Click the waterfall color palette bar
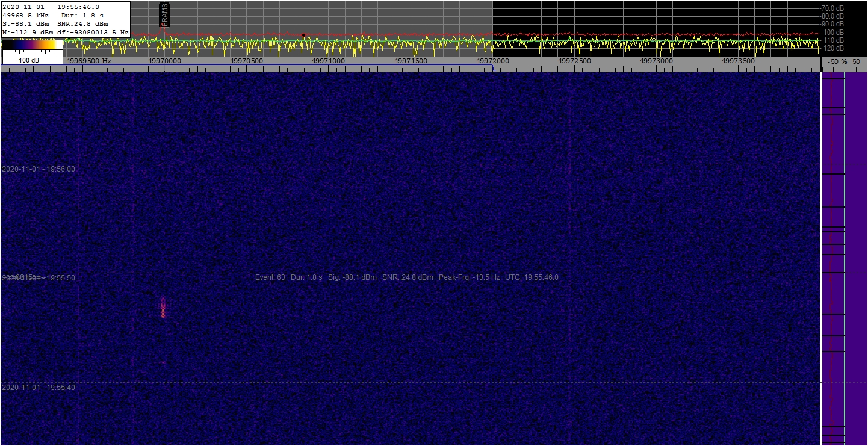 pos(33,45)
